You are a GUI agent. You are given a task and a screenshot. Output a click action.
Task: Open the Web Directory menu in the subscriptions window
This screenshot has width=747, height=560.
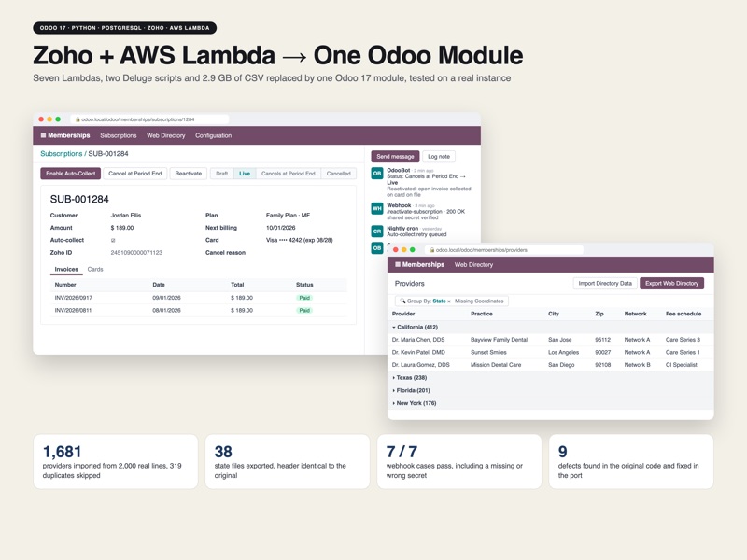point(166,135)
